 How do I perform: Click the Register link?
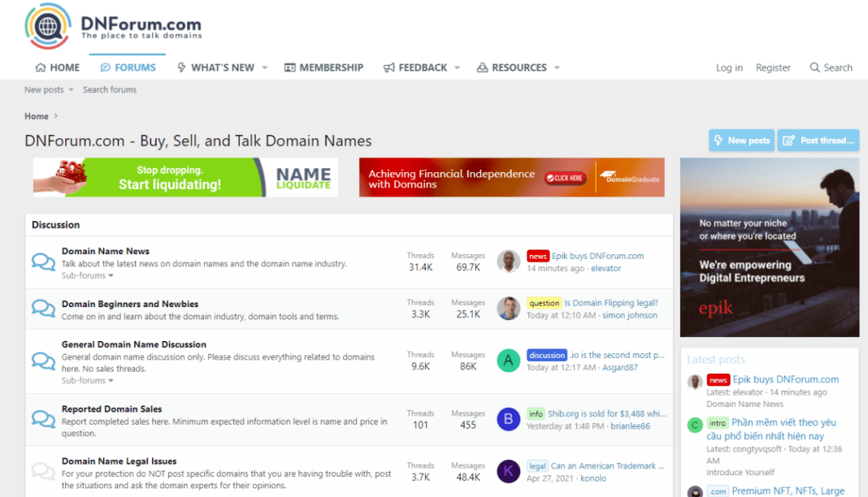773,68
